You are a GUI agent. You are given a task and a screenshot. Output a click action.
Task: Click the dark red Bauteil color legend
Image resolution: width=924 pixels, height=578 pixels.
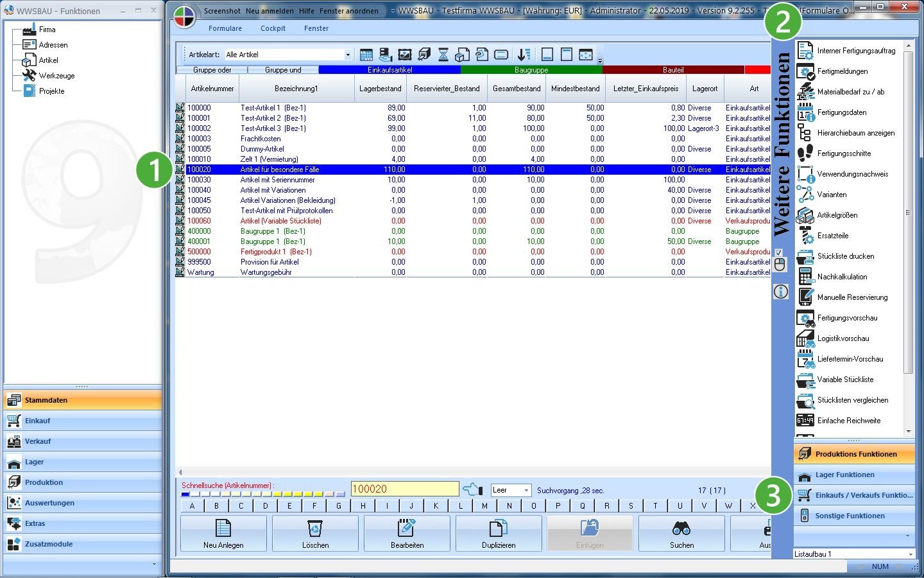(673, 70)
